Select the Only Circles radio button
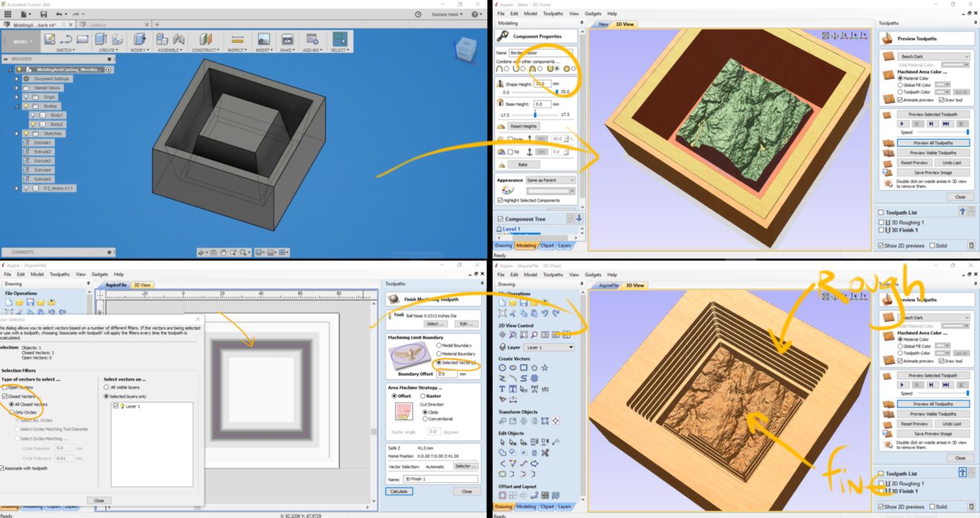This screenshot has width=980, height=518. tap(12, 412)
